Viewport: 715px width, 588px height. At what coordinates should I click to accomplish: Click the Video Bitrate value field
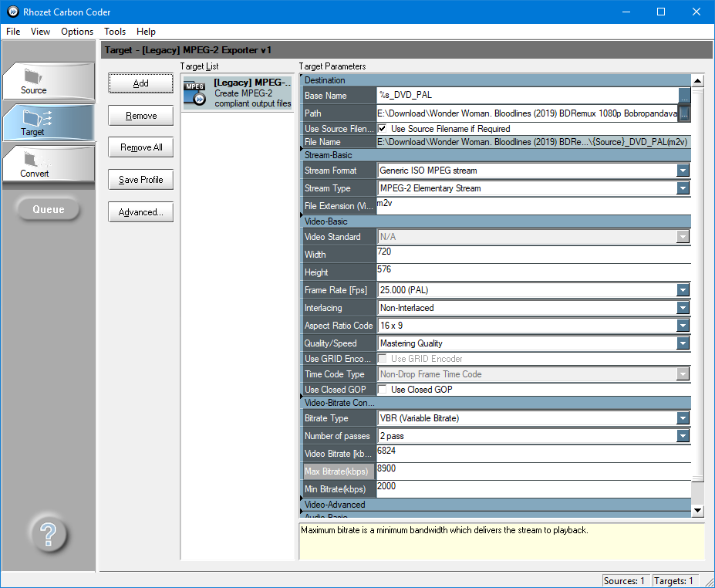pyautogui.click(x=532, y=453)
